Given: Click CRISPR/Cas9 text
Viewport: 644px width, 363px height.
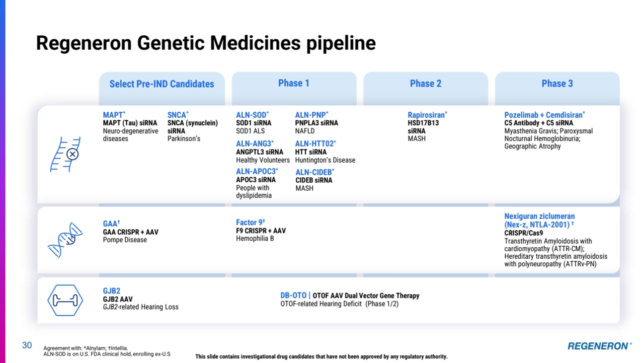Looking at the screenshot, I should pos(524,233).
